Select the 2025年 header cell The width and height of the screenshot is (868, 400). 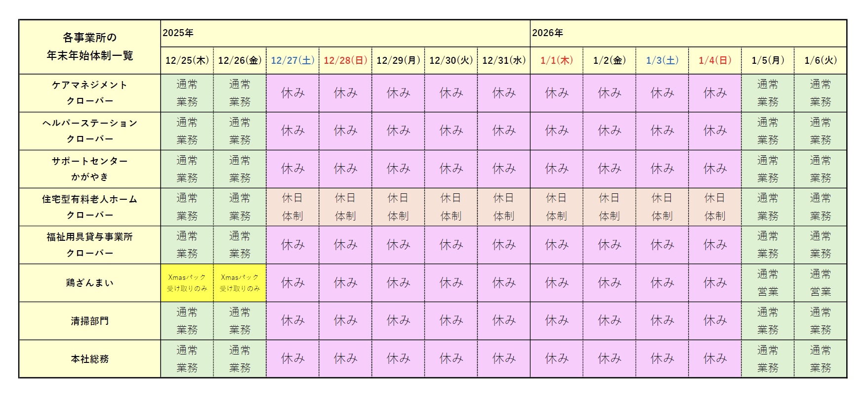(x=345, y=33)
